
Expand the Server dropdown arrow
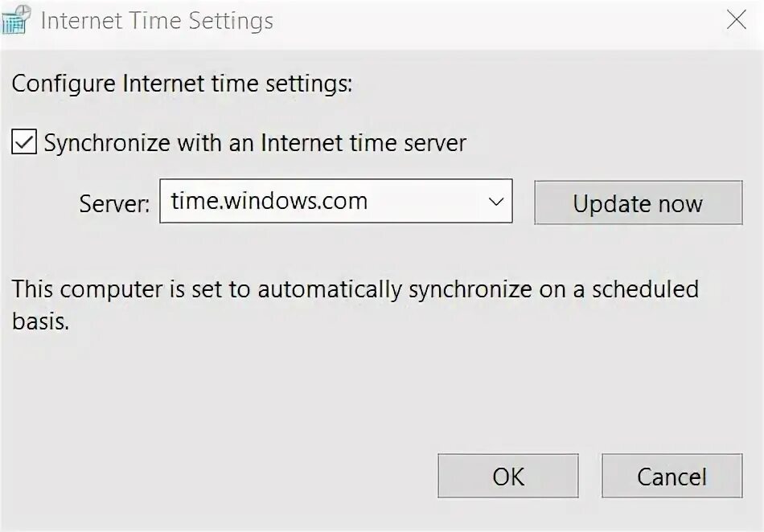(496, 201)
